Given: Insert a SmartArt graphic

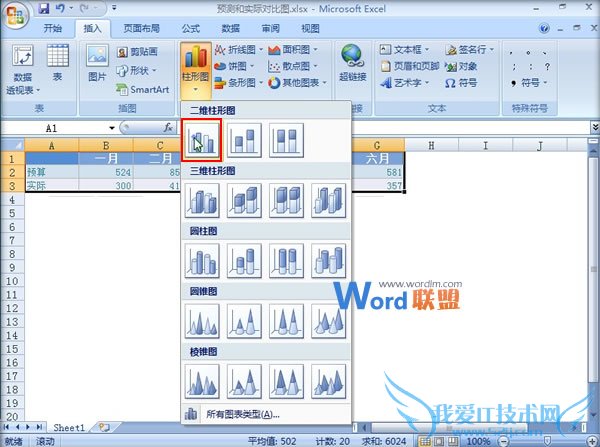Looking at the screenshot, I should click(x=143, y=90).
